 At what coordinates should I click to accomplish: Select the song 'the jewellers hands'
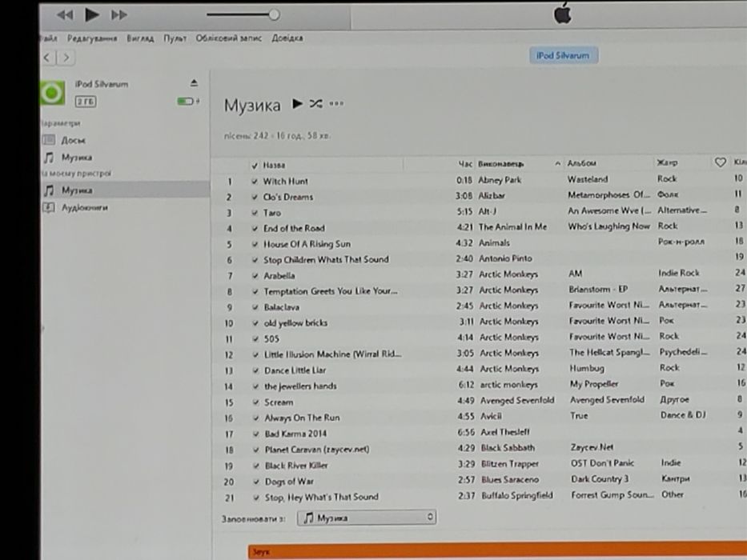click(300, 386)
